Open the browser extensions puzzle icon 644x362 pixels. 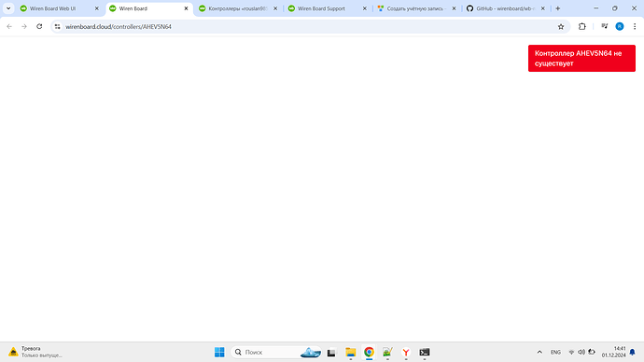[x=582, y=27]
